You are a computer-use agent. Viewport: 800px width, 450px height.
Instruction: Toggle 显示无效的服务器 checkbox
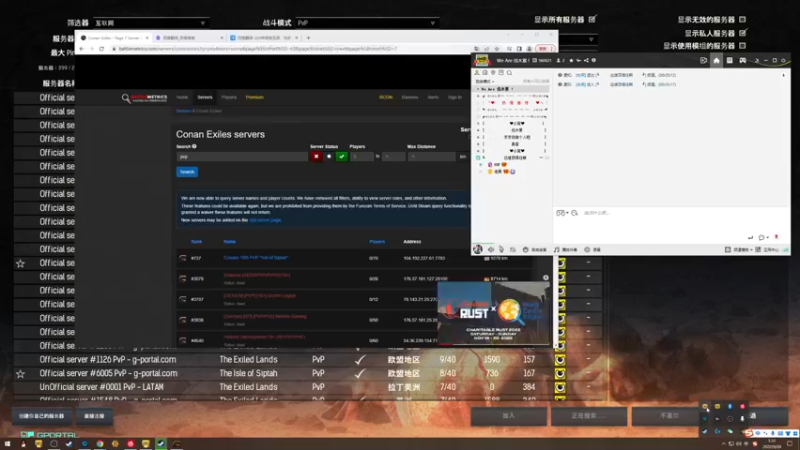[x=743, y=19]
